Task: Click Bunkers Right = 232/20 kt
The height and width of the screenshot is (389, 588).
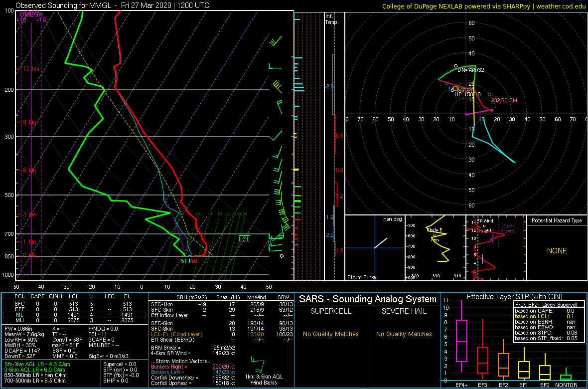Action: click(x=193, y=367)
